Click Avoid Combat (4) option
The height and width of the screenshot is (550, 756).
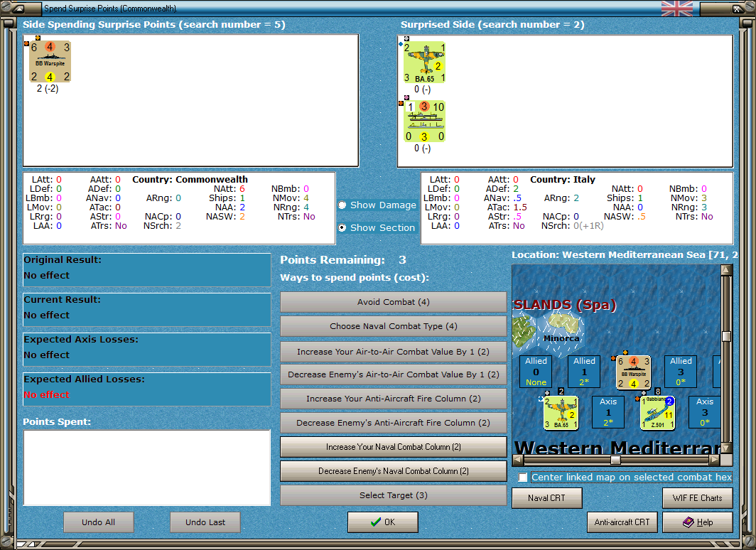[394, 302]
